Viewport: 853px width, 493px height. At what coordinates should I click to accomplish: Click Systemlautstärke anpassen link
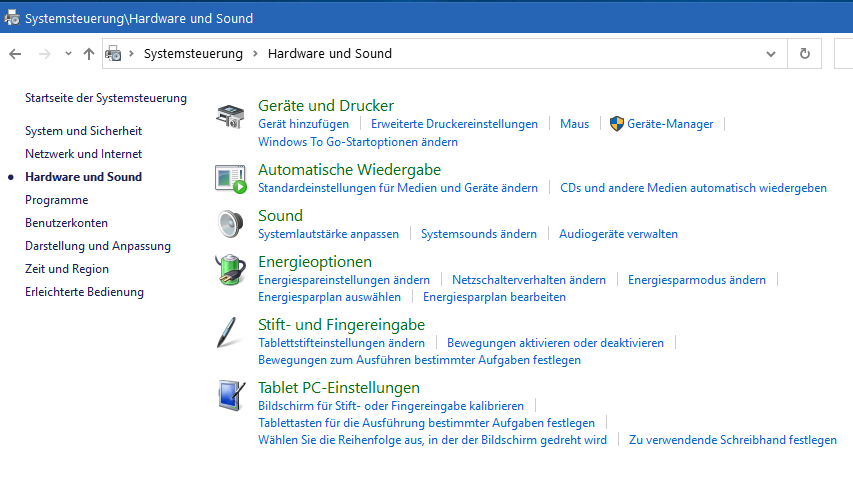[328, 234]
